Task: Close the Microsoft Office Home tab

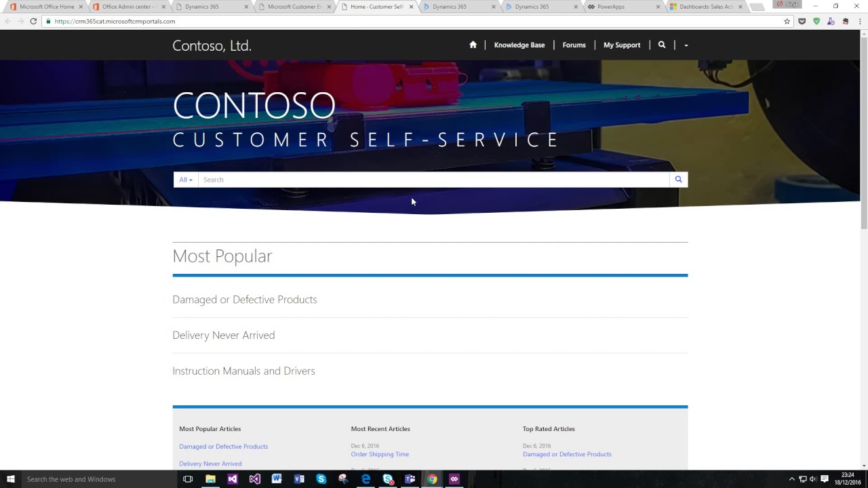Action: tap(81, 7)
